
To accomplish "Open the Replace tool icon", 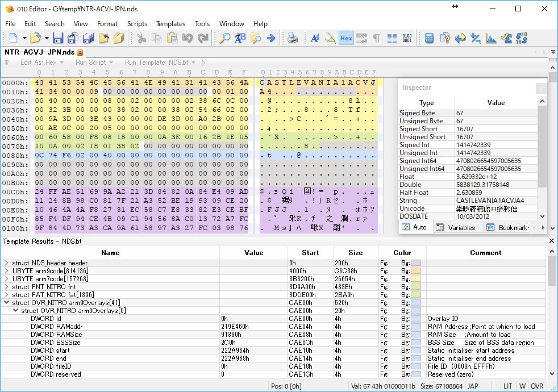I will pos(240,38).
